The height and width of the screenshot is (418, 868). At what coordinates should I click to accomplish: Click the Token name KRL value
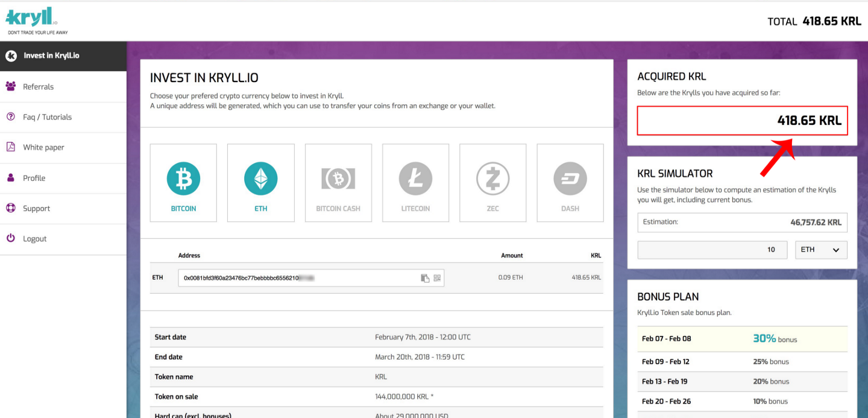click(x=381, y=377)
